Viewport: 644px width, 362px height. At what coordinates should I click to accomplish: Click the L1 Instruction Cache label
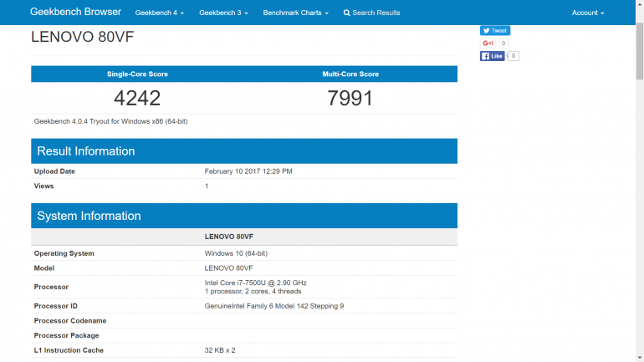[x=69, y=350]
